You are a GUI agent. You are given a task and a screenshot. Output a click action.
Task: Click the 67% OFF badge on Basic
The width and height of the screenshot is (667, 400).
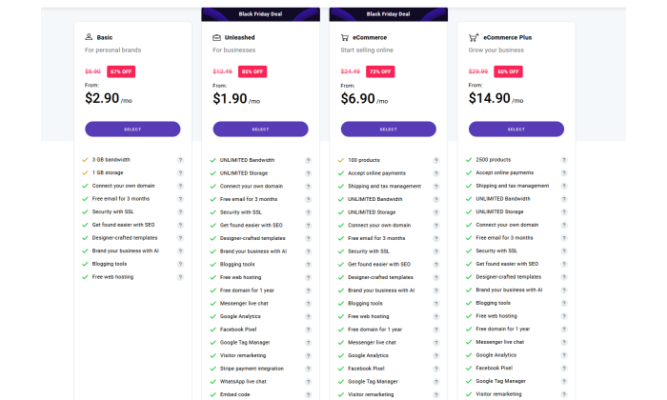point(121,71)
